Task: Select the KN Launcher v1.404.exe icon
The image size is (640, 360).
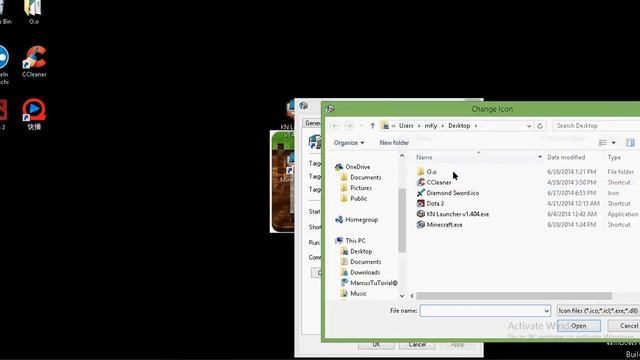Action: click(x=421, y=214)
